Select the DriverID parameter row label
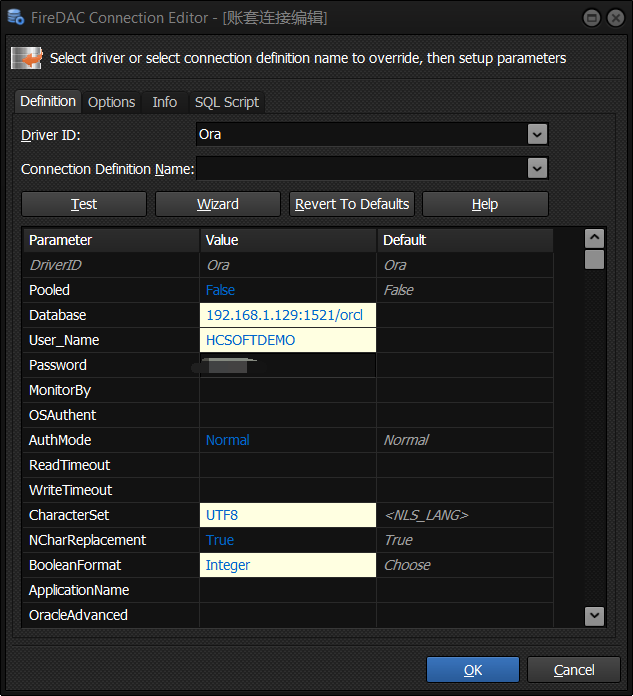This screenshot has height=696, width=633. pyautogui.click(x=55, y=265)
